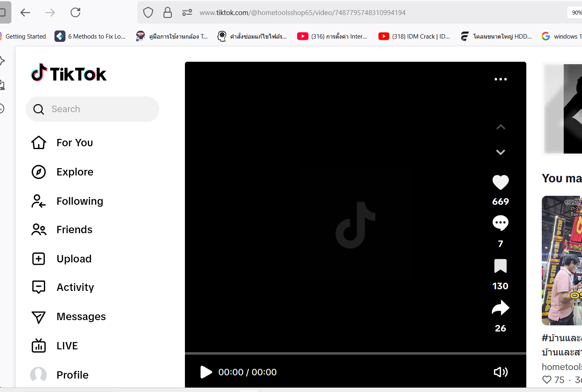Share the video with arrow icon
Image resolution: width=582 pixels, height=392 pixels.
(x=500, y=308)
